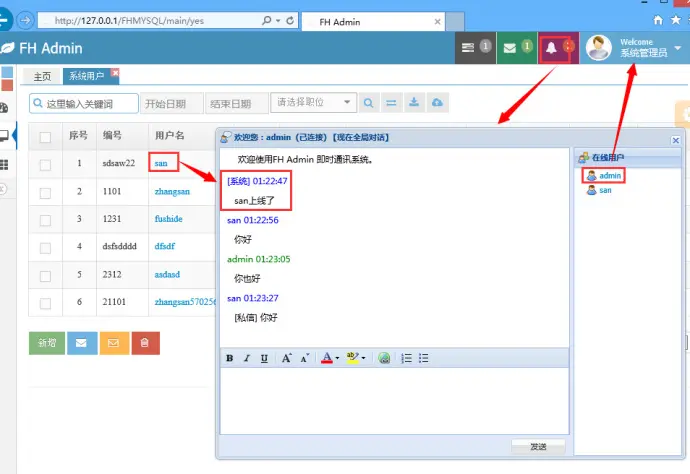
Task: Check the row for user fushide
Action: tap(45, 220)
